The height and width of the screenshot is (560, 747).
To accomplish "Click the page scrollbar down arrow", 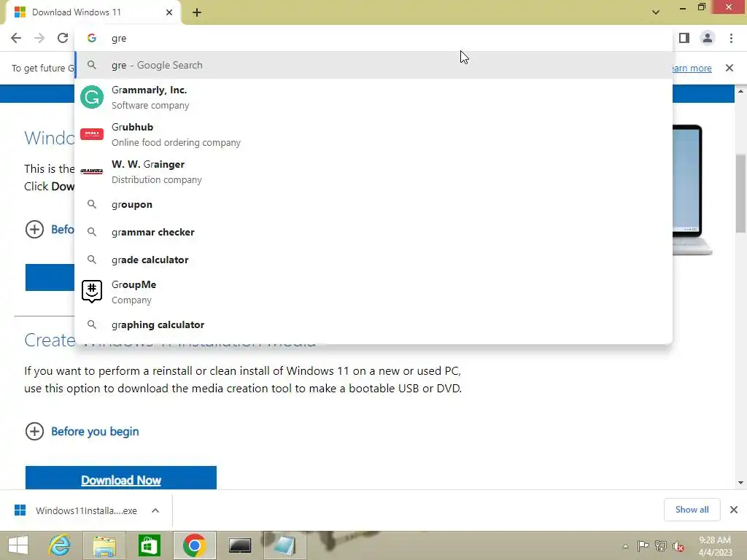I will click(x=740, y=483).
